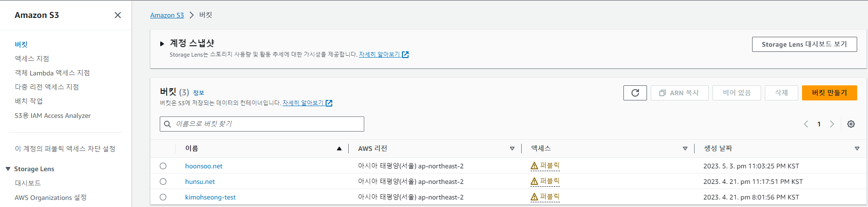Click the region cell for hunsu.net row

pos(411,182)
